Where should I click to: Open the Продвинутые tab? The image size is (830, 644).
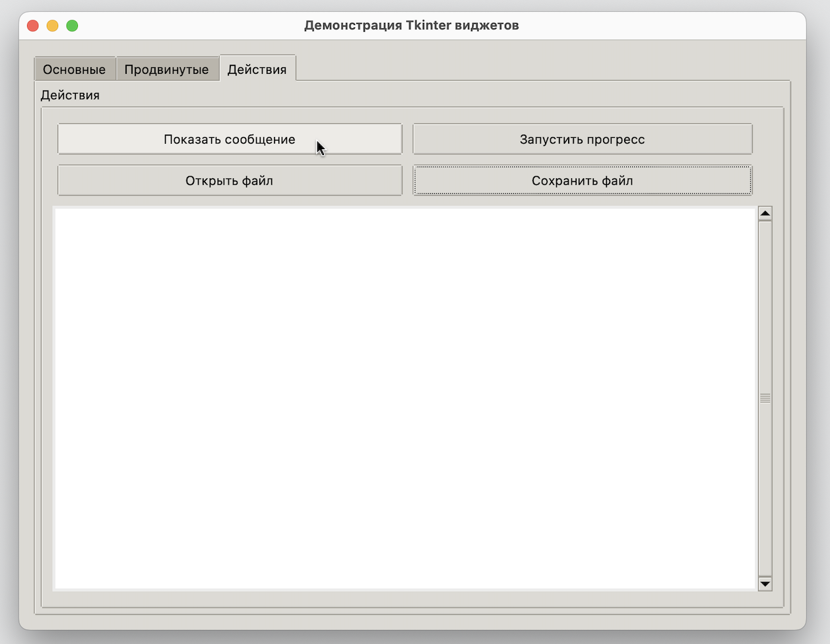pos(168,68)
